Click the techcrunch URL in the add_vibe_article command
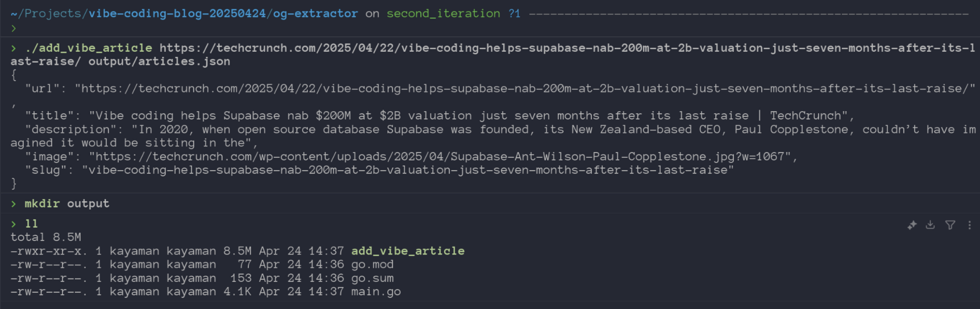Screen dimensions: 980x309 (493, 55)
